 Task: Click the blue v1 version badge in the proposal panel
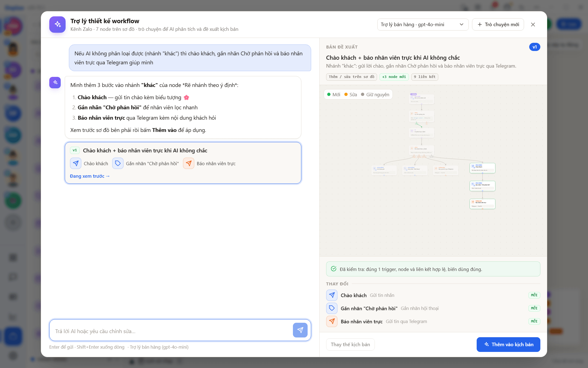(535, 47)
